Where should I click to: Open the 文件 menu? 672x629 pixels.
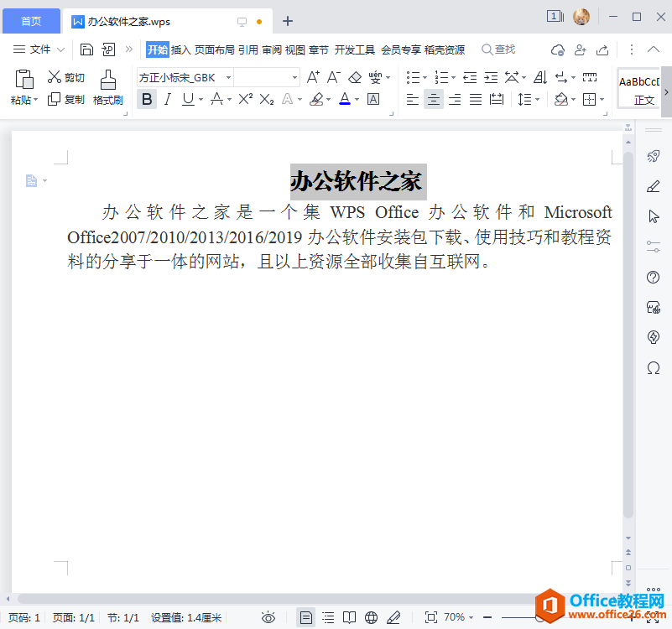coord(39,49)
